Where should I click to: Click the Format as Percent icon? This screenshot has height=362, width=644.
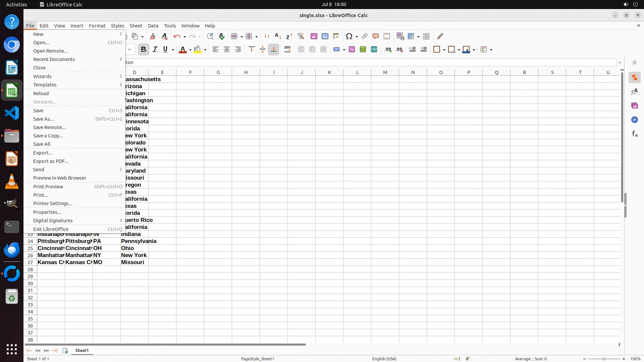pyautogui.click(x=352, y=50)
